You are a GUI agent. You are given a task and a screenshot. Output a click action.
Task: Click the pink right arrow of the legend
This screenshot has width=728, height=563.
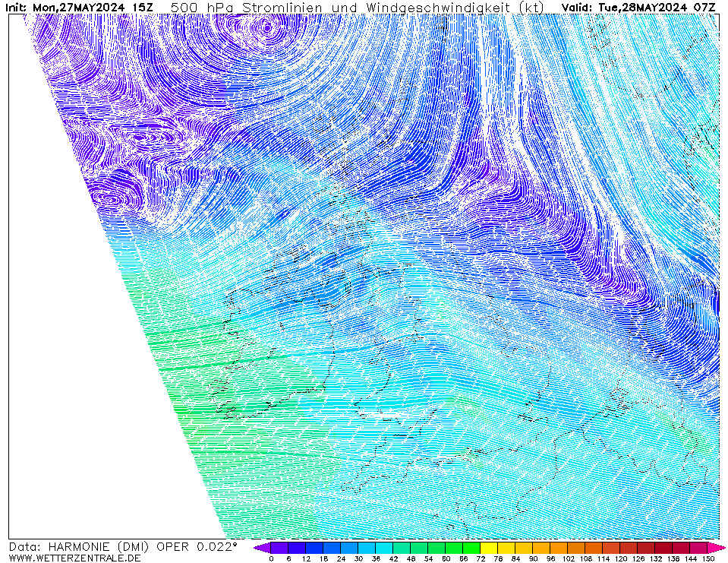(714, 548)
